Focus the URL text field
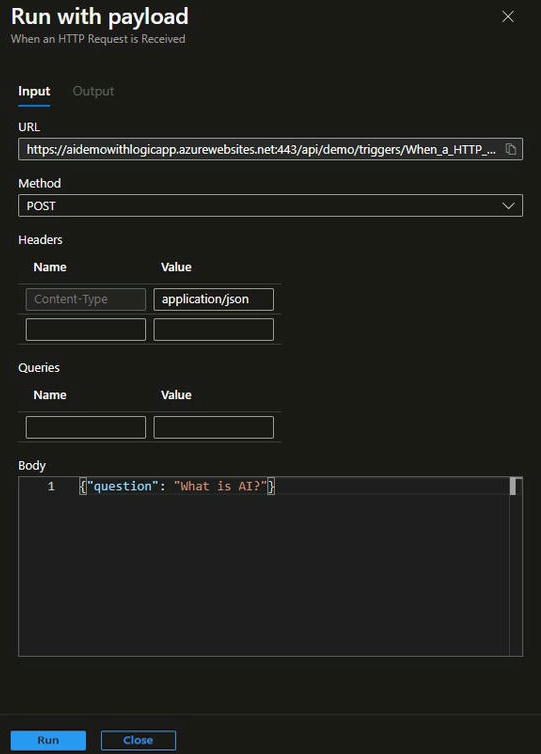Viewport: 541px width, 754px height. coord(261,149)
